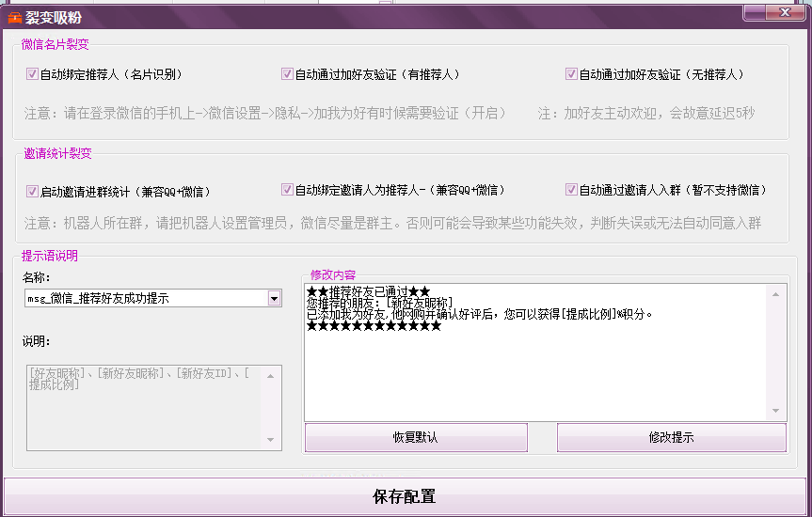Image resolution: width=812 pixels, height=517 pixels.
Task: Click down arrow of 说明 box scrollbar
Action: pyautogui.click(x=272, y=440)
